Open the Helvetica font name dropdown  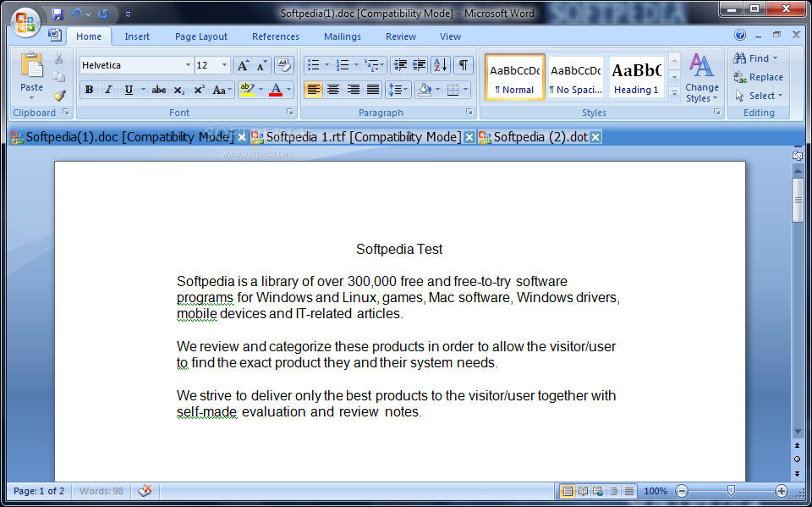(188, 65)
